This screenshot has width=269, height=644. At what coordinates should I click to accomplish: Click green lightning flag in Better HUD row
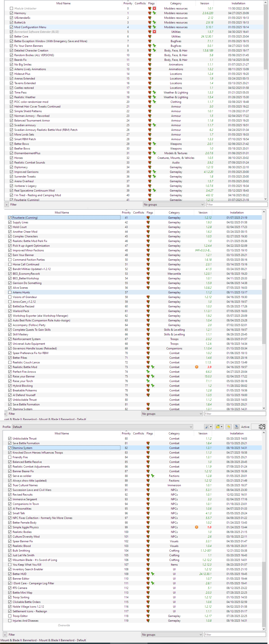pos(153,574)
